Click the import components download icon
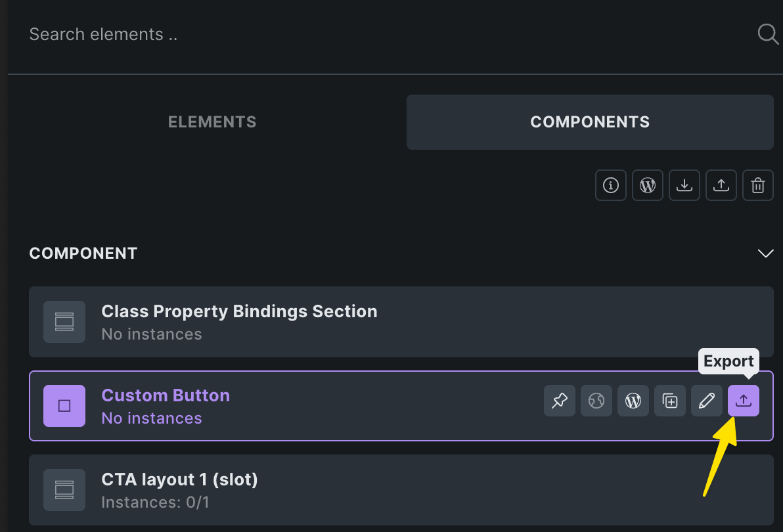Image resolution: width=783 pixels, height=532 pixels. (684, 186)
